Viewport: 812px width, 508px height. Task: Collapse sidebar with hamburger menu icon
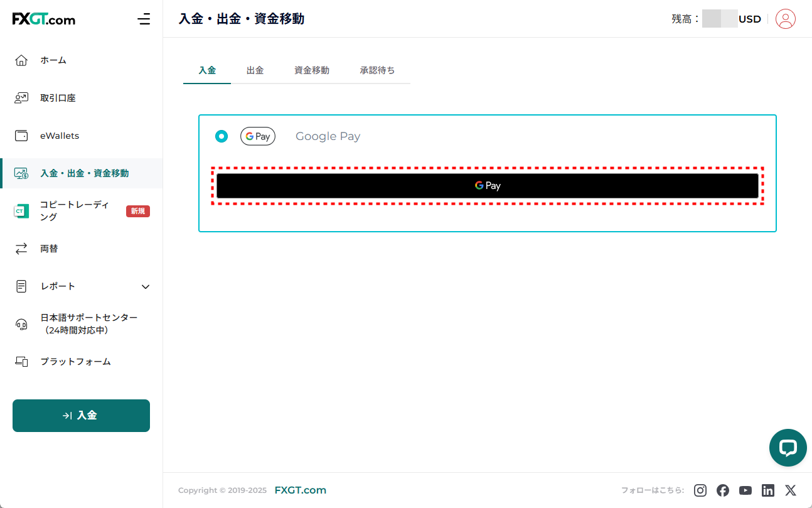[x=144, y=19]
